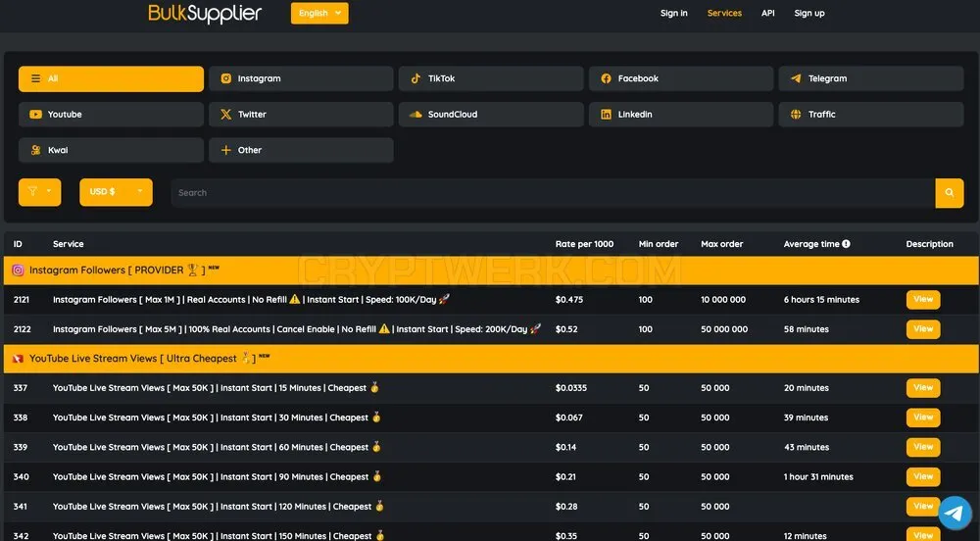
Task: Select the 1 hour 31 minutes cell
Action: 818,476
